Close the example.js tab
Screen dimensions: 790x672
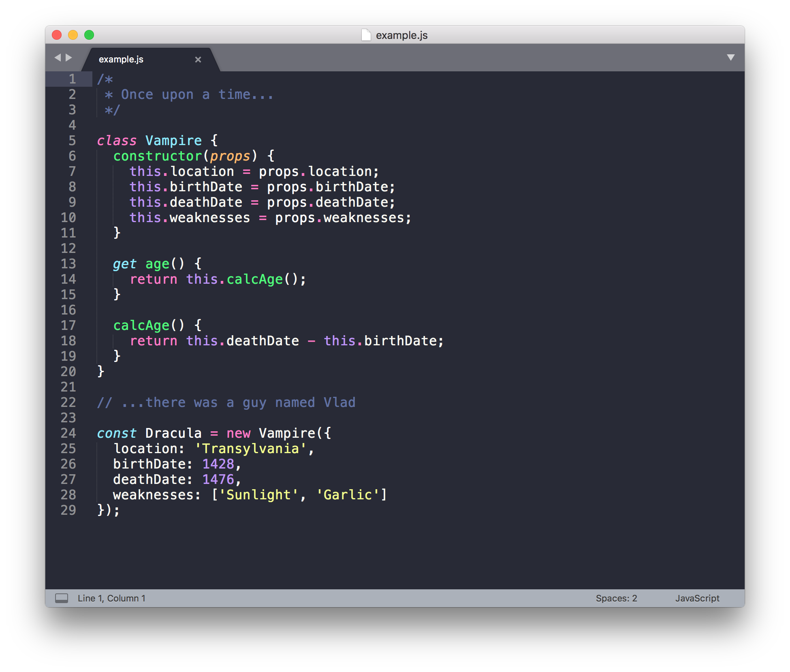coord(198,60)
